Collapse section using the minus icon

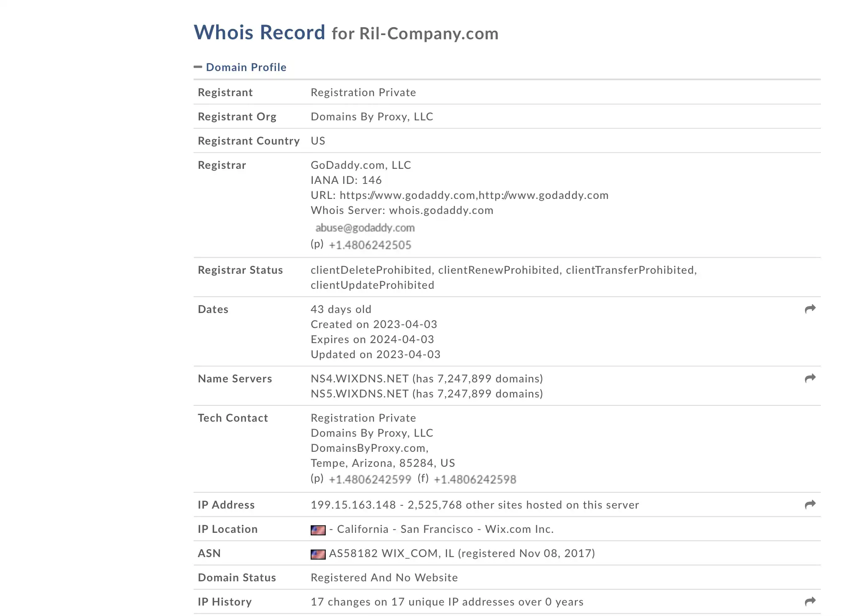198,67
